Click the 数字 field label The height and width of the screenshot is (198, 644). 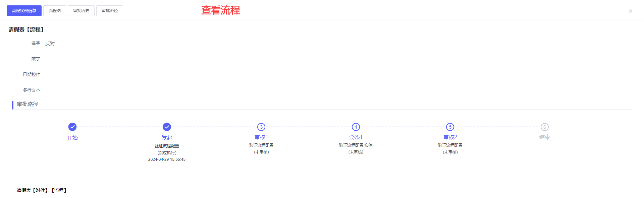(36, 59)
